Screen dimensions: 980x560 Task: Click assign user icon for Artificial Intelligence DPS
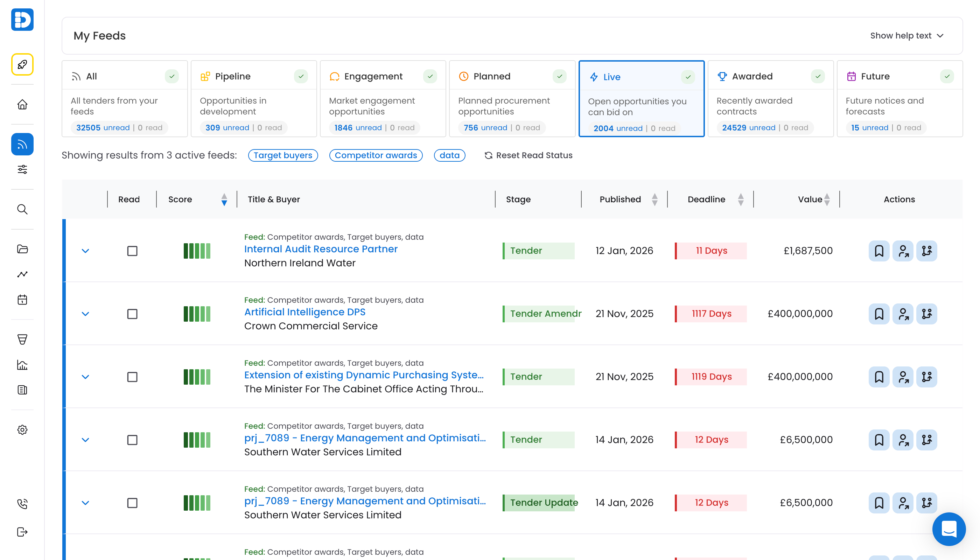tap(903, 314)
